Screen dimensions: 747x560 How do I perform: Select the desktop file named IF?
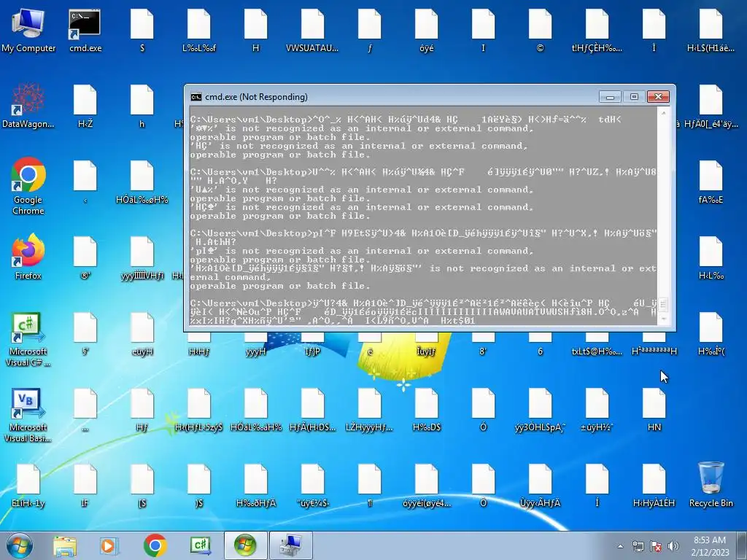tap(85, 486)
